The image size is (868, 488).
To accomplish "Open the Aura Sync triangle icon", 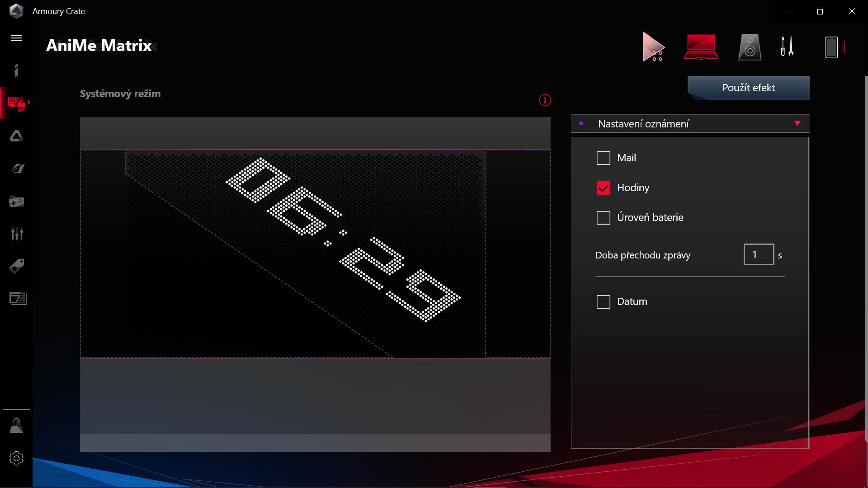I will coord(16,136).
